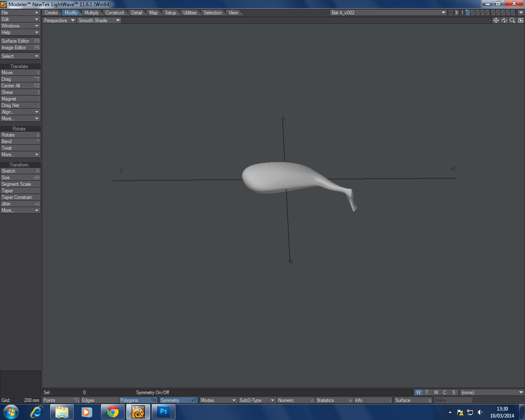The height and width of the screenshot is (420, 525).
Task: Open the (none) vertex map dropdown
Action: click(x=491, y=392)
